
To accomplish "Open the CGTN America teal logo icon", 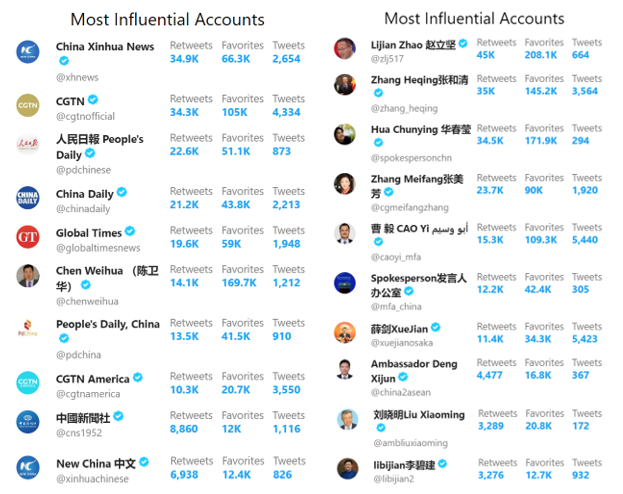I will 28,383.
